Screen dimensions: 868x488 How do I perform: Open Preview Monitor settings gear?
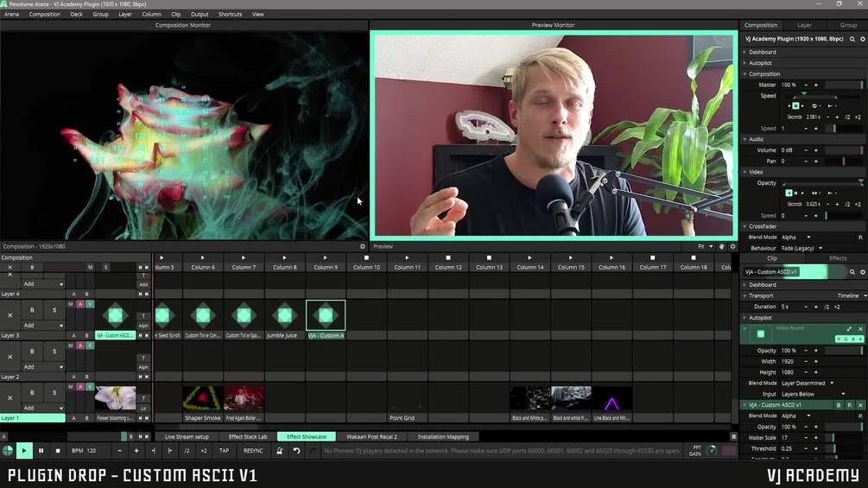tap(732, 247)
